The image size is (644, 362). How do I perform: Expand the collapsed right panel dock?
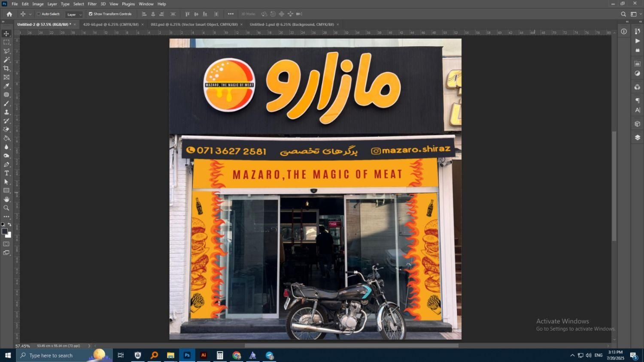(x=640, y=21)
